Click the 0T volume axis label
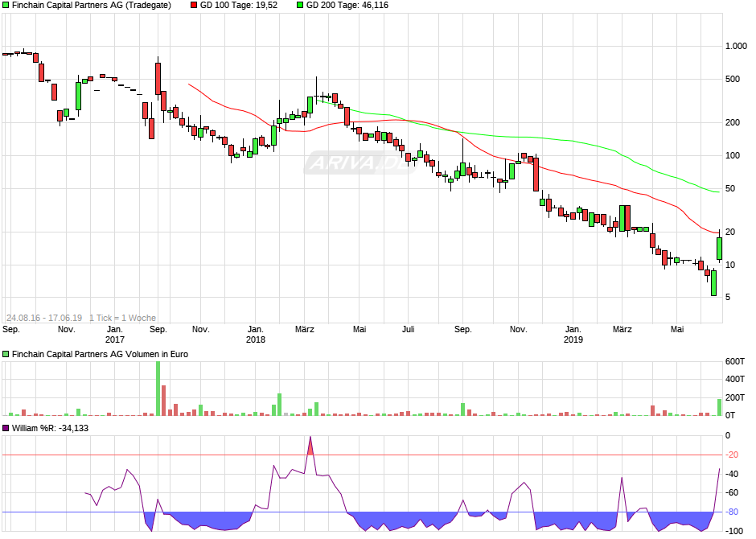Image resolution: width=756 pixels, height=539 pixels. pyautogui.click(x=730, y=415)
